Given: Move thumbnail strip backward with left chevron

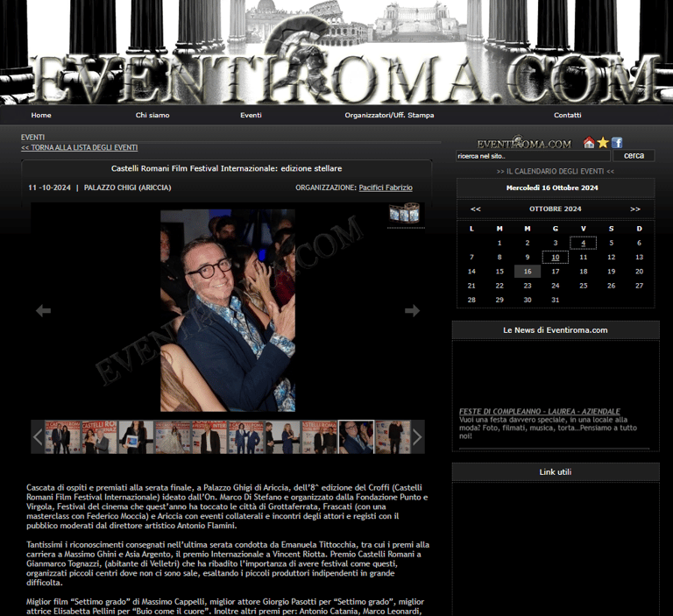Looking at the screenshot, I should (38, 437).
